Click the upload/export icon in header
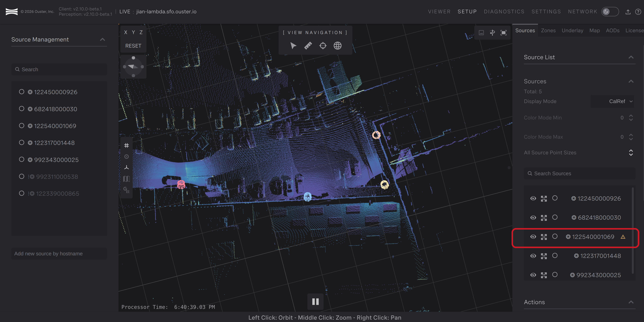The image size is (644, 322). point(628,12)
